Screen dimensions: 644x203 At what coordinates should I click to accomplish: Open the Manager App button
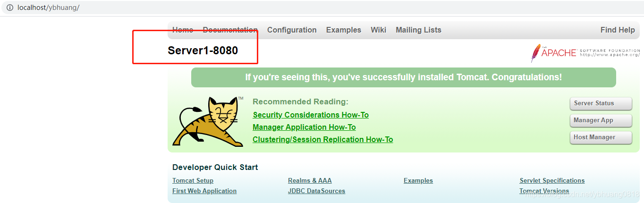pos(601,120)
